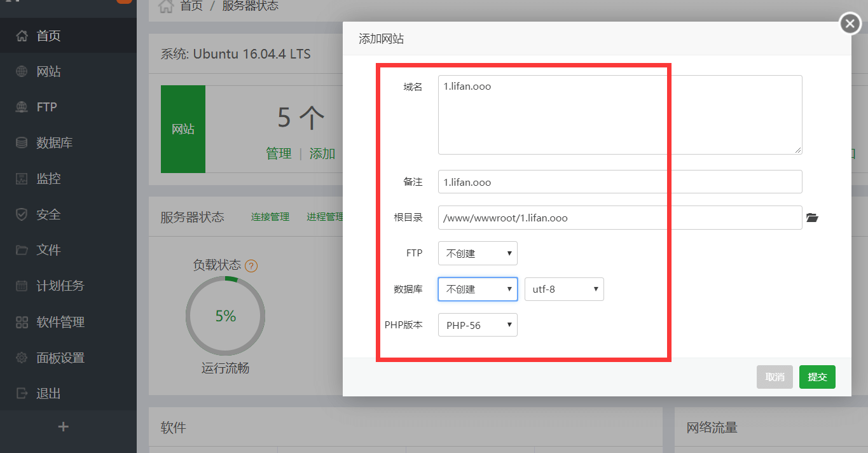Screen dimensions: 868x453
Task: Choose PHP version from PHP-56 dropdown
Action: pyautogui.click(x=478, y=325)
